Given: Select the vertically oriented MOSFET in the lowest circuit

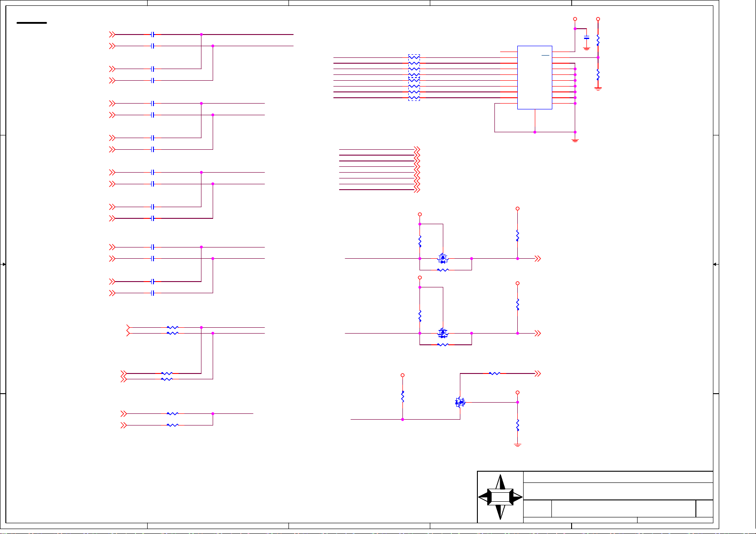Looking at the screenshot, I should pos(460,402).
